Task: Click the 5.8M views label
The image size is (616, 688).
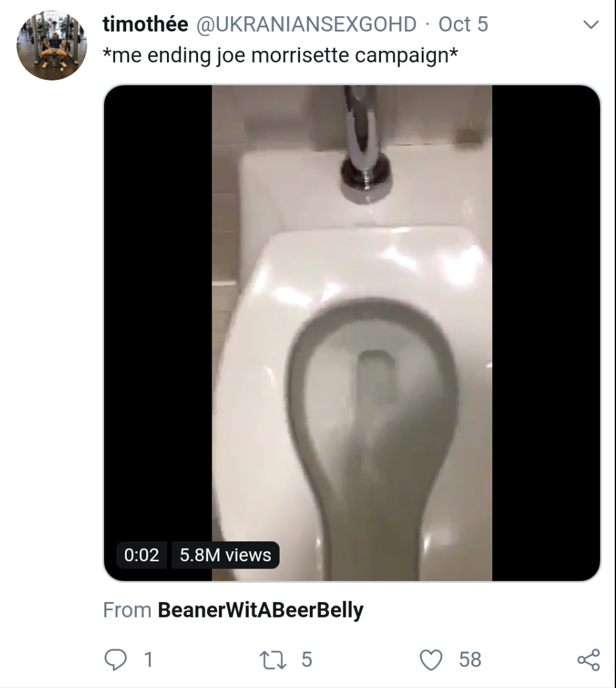Action: [225, 555]
